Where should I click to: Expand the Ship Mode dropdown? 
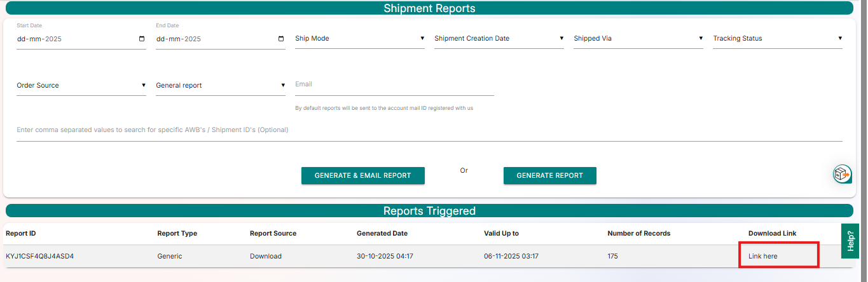click(x=360, y=39)
